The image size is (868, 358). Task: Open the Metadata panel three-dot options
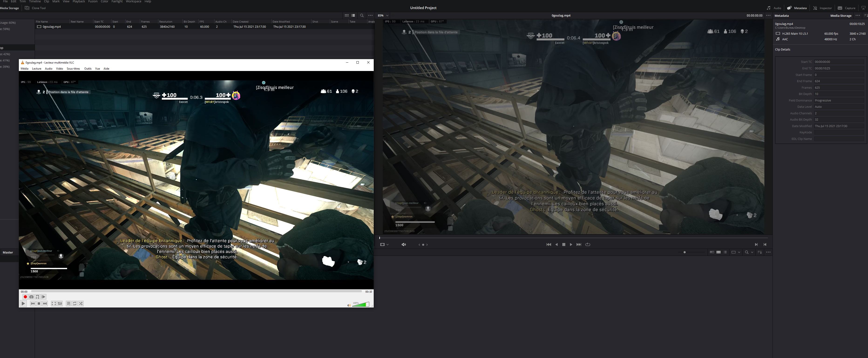858,15
